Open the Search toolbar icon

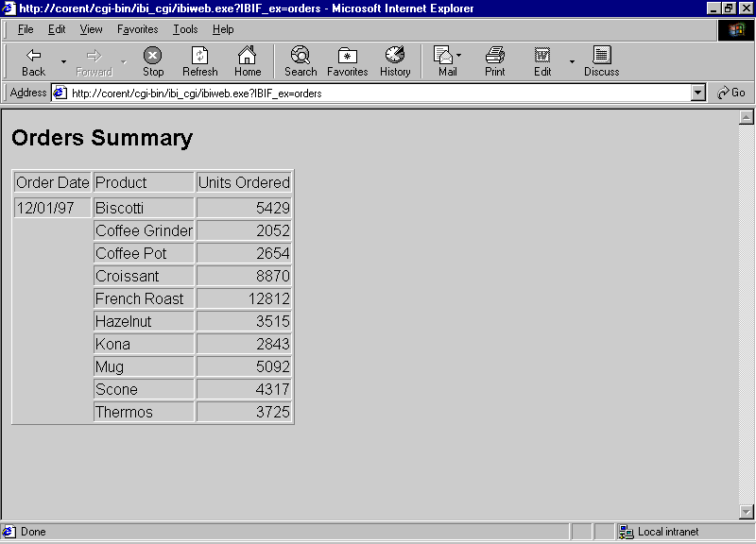pos(301,56)
